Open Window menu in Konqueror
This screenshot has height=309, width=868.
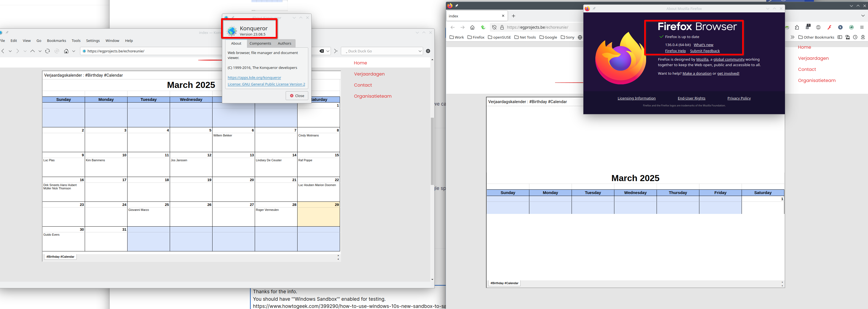click(x=113, y=41)
